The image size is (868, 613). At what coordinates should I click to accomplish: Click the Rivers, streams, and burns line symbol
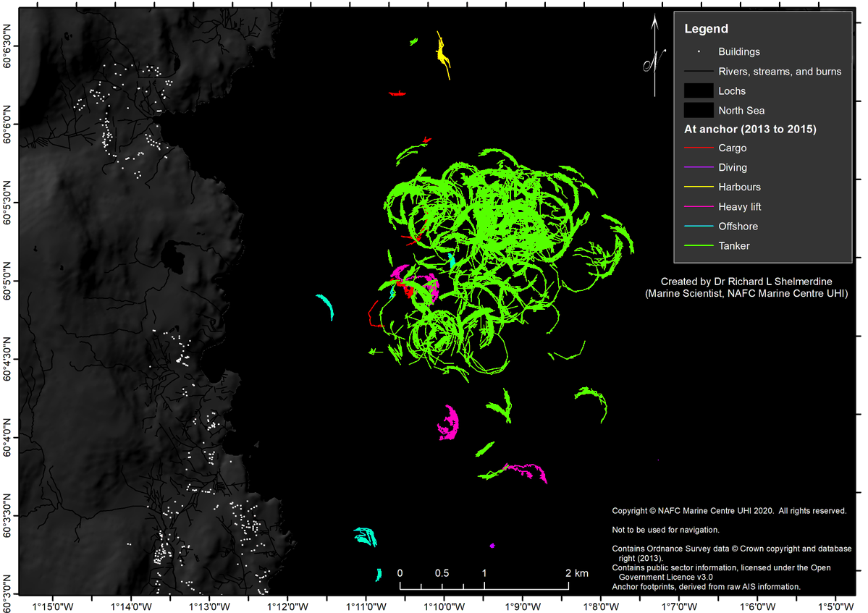pos(698,72)
